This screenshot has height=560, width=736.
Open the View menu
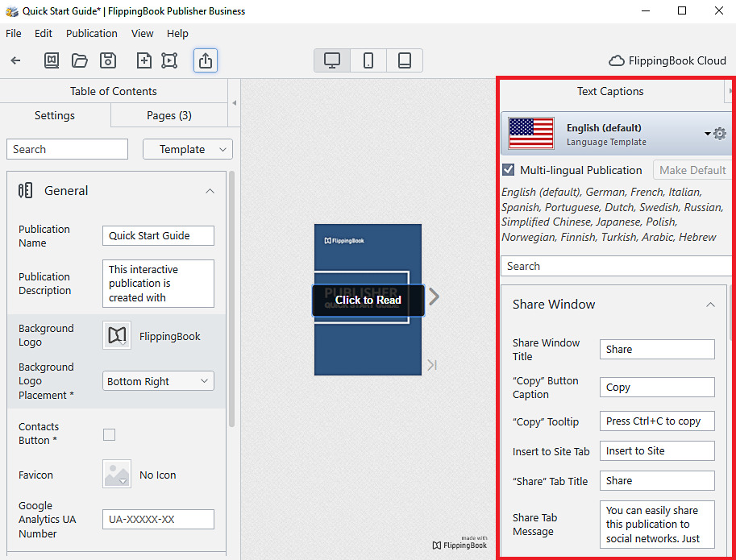142,34
